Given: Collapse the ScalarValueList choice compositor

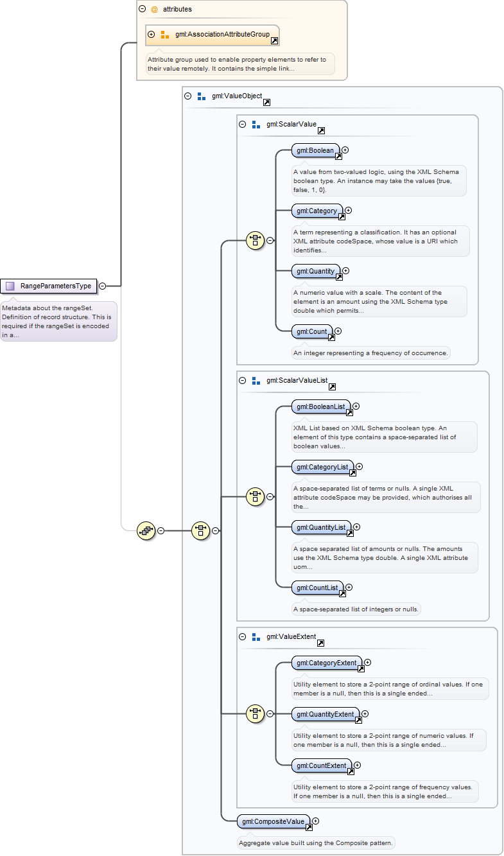Looking at the screenshot, I should [270, 496].
